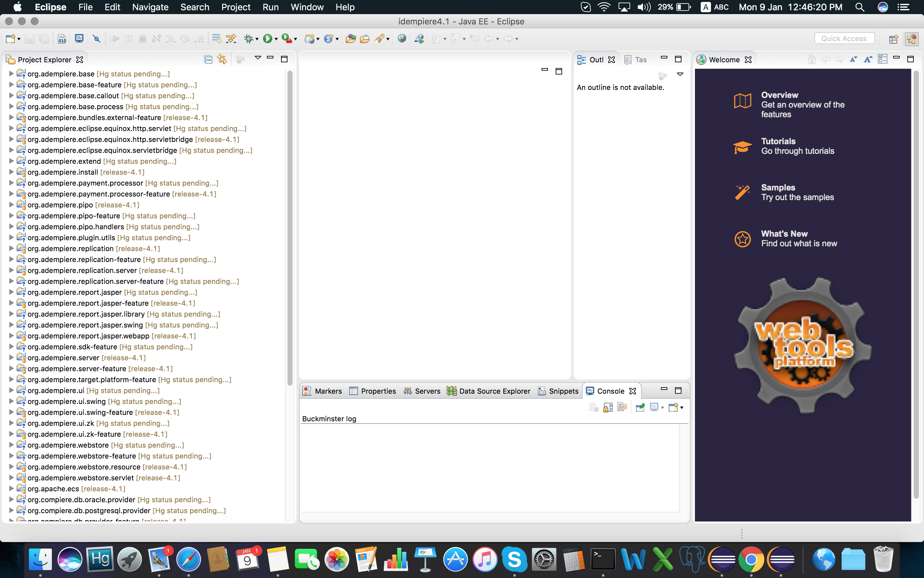This screenshot has width=924, height=578.
Task: Click the green Run button icon
Action: [268, 39]
